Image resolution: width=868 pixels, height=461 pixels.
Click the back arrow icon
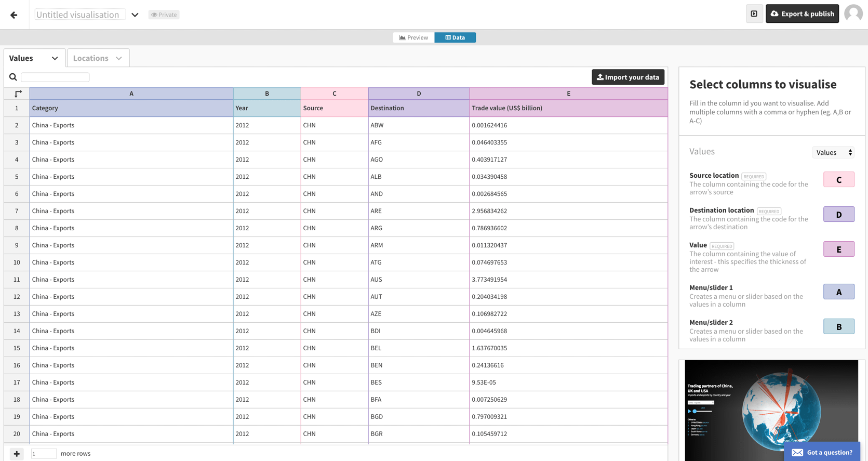coord(14,15)
